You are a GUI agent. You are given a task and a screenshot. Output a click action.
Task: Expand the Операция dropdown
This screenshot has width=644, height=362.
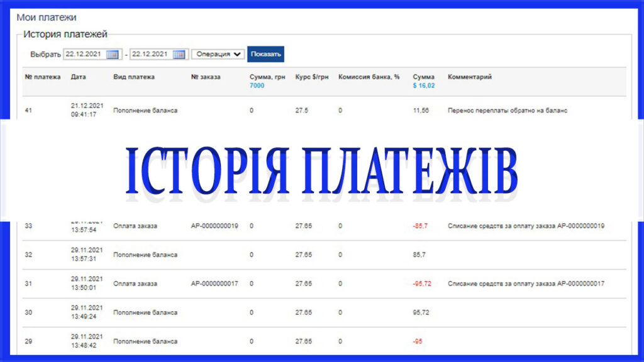pyautogui.click(x=218, y=55)
